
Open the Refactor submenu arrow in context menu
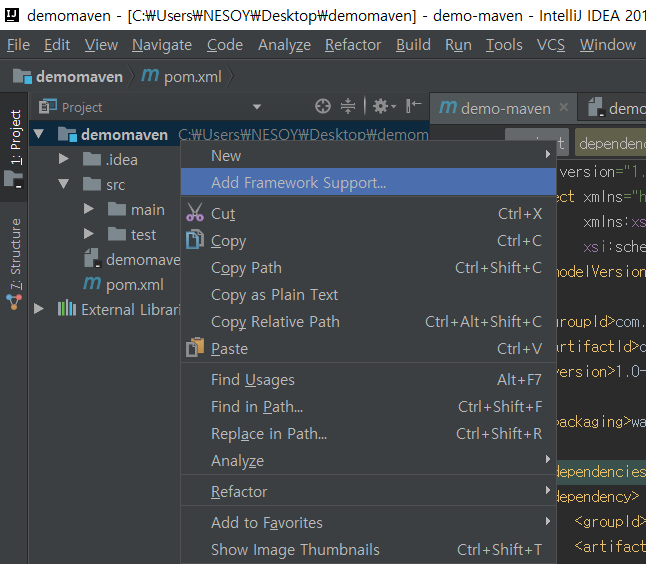pyautogui.click(x=548, y=490)
